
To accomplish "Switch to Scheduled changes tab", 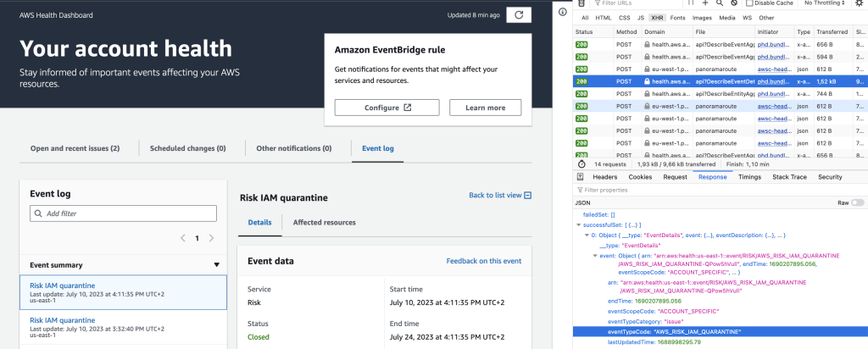I will pyautogui.click(x=187, y=148).
